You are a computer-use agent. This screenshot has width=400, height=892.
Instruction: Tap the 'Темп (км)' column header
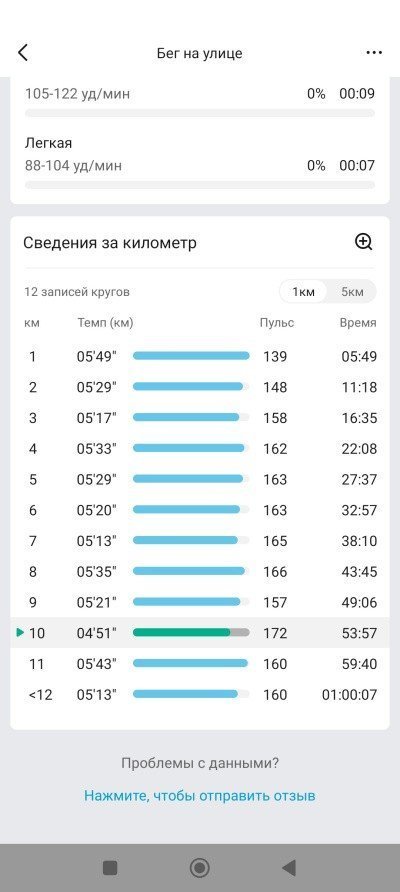(x=105, y=323)
